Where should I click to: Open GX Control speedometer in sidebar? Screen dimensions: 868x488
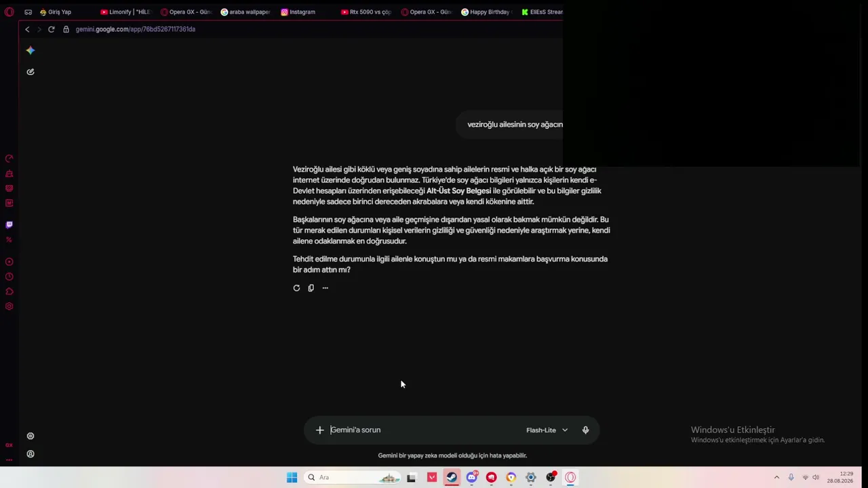coord(9,159)
